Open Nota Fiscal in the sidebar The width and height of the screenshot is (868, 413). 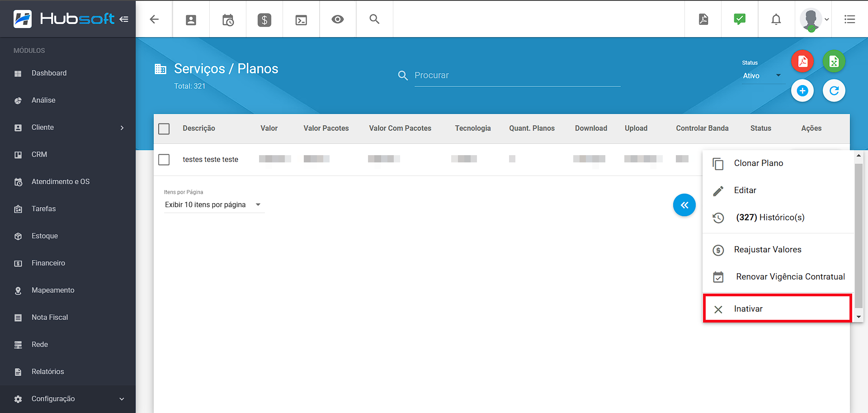click(x=68, y=318)
